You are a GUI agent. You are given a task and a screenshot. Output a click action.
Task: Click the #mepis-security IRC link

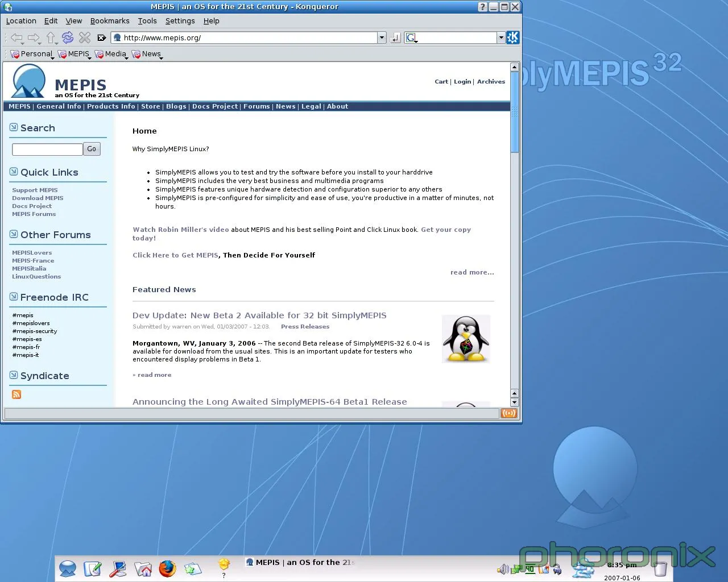35,331
